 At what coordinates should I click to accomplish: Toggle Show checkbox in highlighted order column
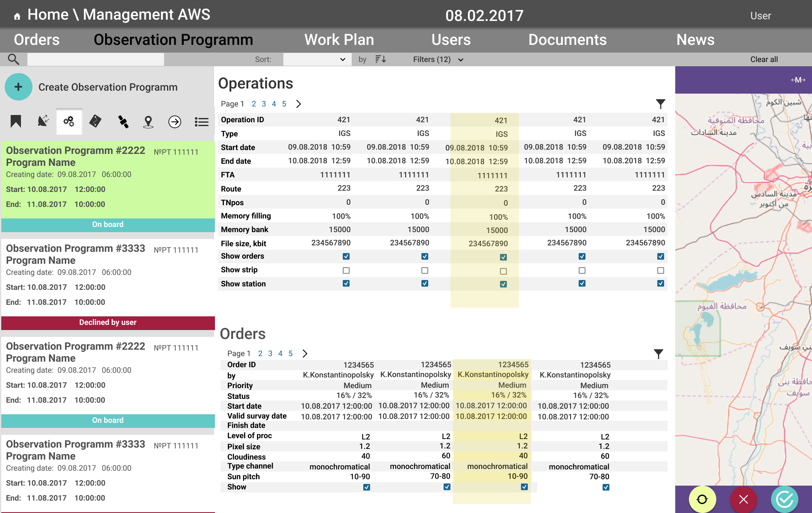tap(524, 487)
